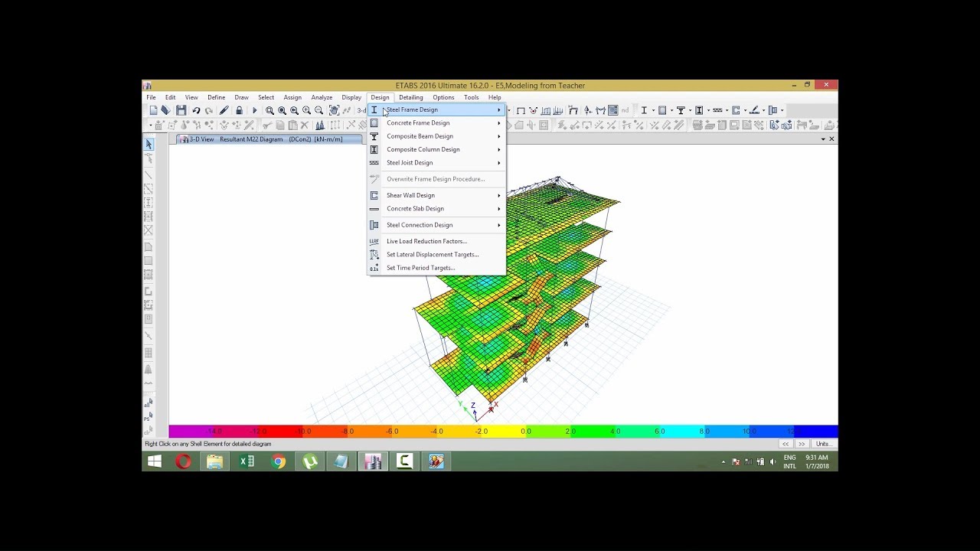
Task: Select the pointer tool in left toolbar
Action: (x=149, y=145)
